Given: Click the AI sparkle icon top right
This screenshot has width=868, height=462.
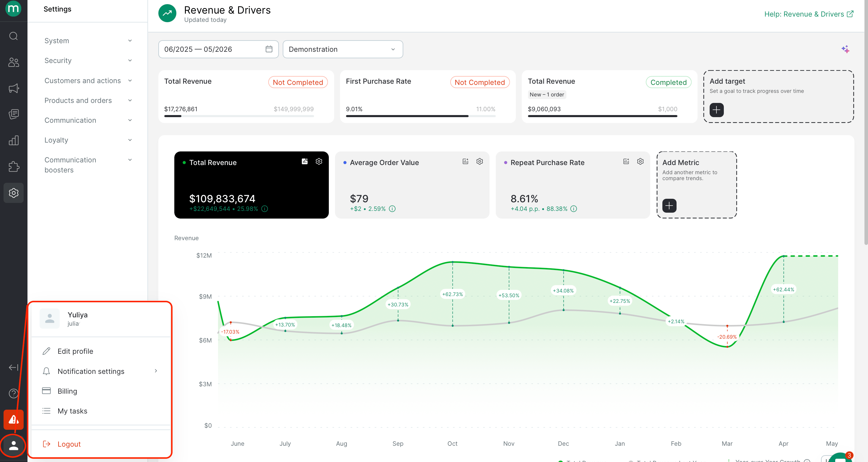Looking at the screenshot, I should (845, 49).
